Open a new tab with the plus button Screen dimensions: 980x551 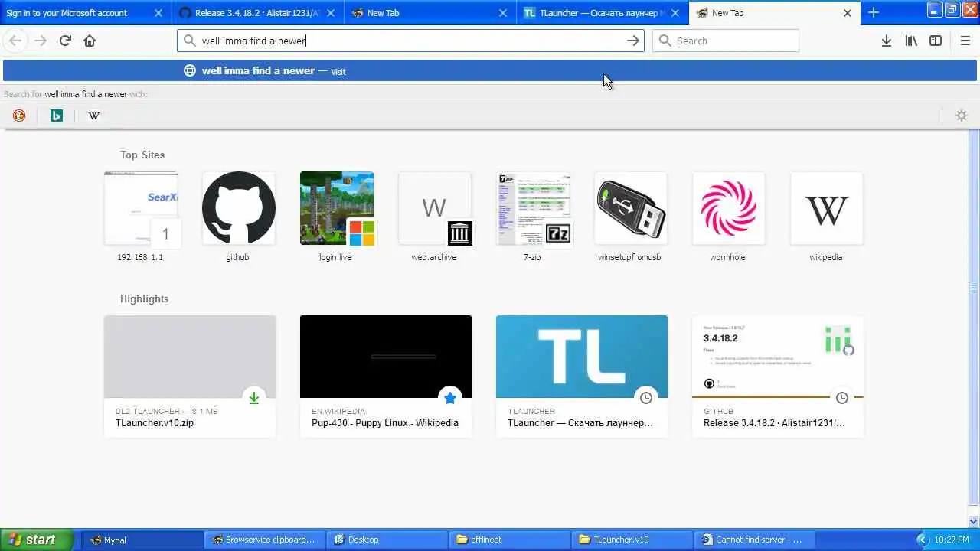tap(874, 12)
